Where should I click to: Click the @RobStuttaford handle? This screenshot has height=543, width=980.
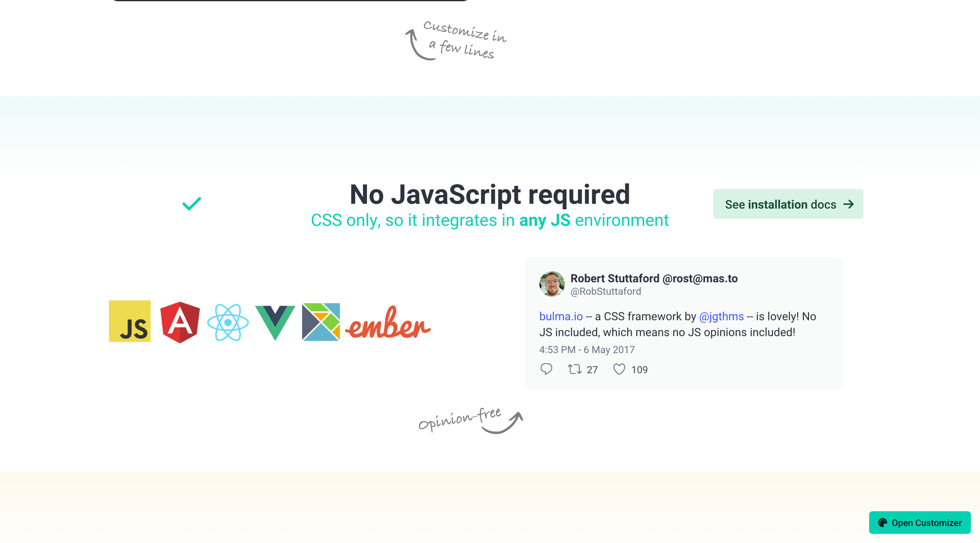(x=606, y=291)
